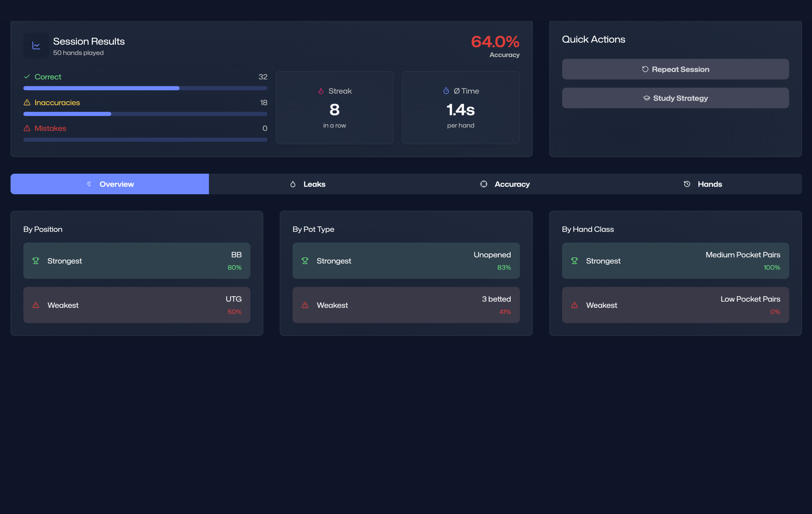Click the average Time stopwatch icon
Viewport: 812px width, 514px height.
click(446, 91)
